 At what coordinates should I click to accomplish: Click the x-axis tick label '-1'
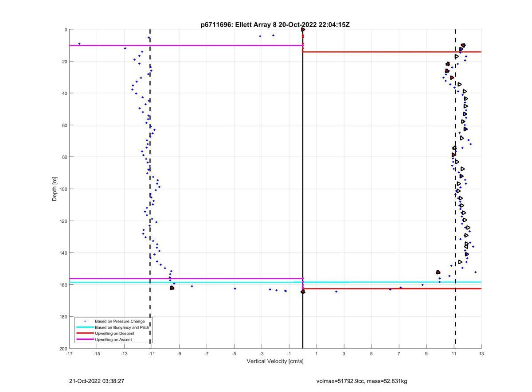tap(289, 354)
